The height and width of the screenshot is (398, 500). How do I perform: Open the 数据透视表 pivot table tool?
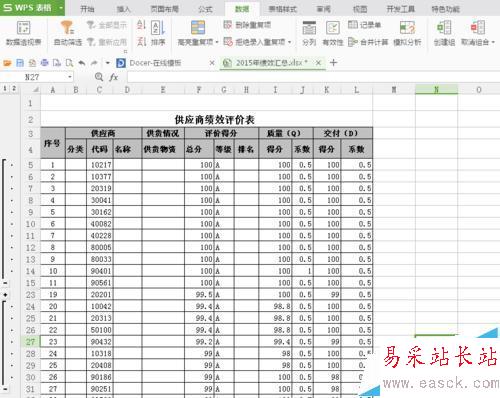click(x=23, y=33)
